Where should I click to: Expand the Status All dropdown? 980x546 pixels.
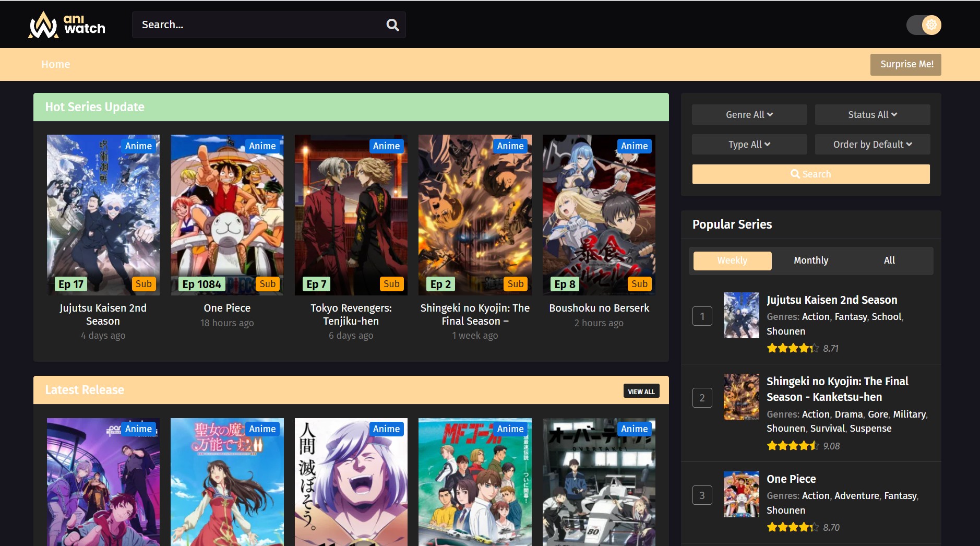click(x=873, y=114)
